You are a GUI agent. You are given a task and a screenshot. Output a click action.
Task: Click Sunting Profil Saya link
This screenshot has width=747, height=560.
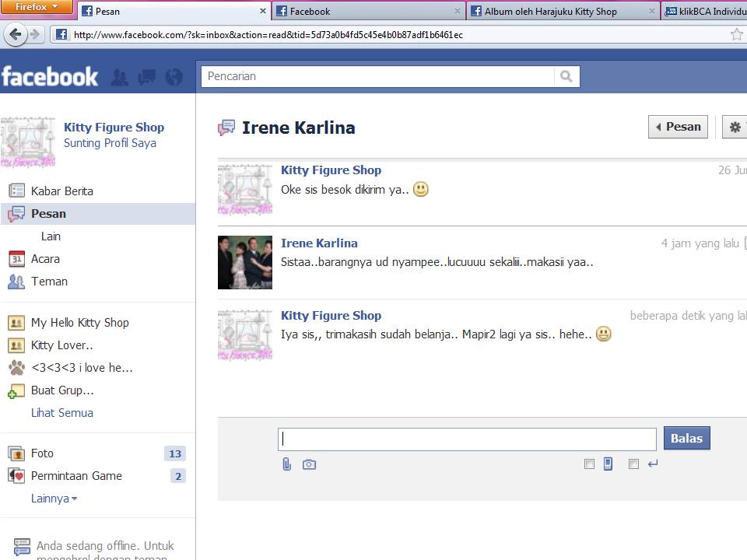[x=110, y=143]
